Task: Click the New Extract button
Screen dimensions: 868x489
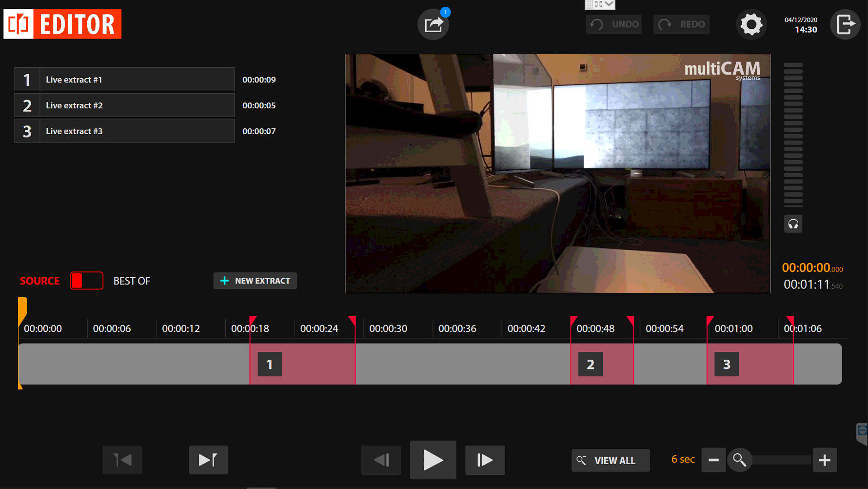Action: click(255, 281)
